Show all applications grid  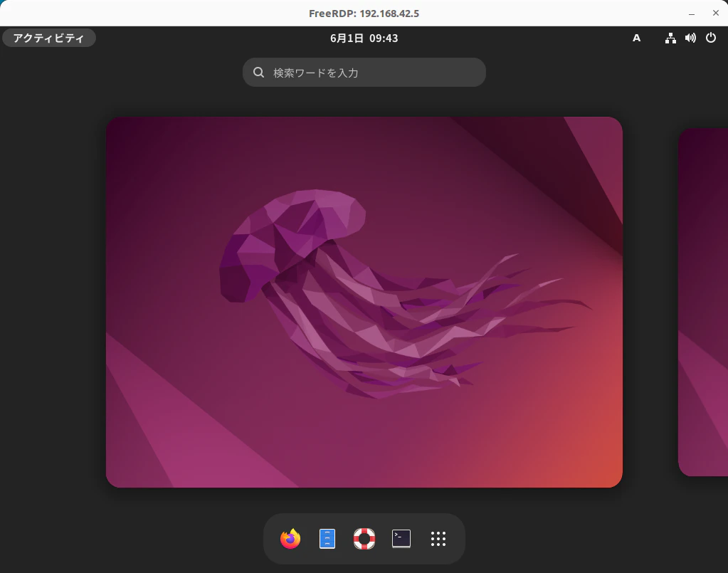[x=438, y=539]
